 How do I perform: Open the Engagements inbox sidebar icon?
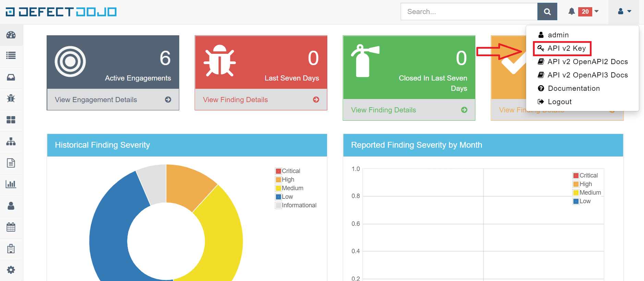coord(11,77)
